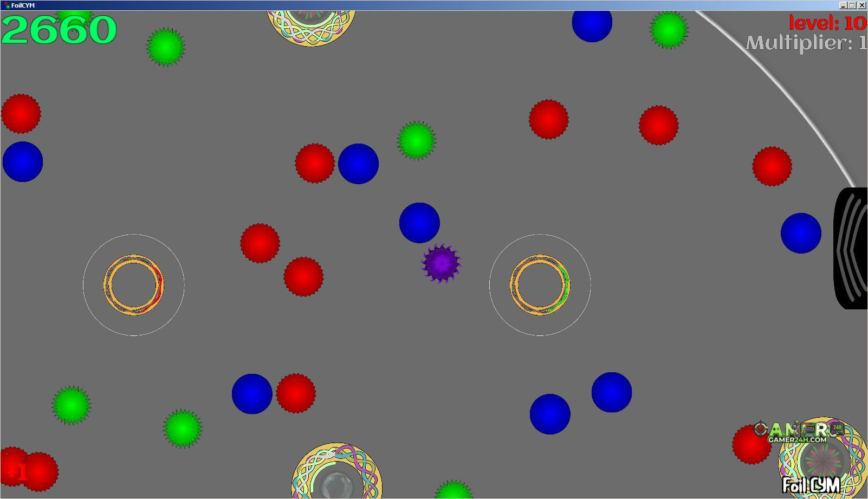The width and height of the screenshot is (868, 499).
Task: Click the knot ornament behind the Foil CYM logo
Action: click(822, 458)
